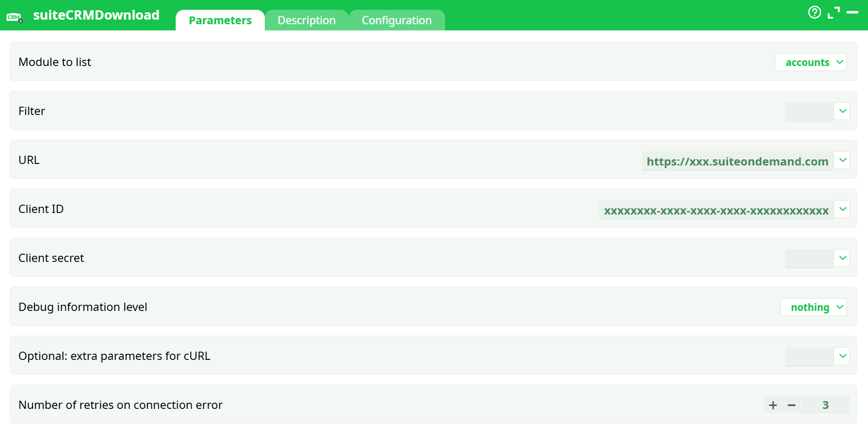Viewport: 868px width, 429px height.
Task: Open the Description tab
Action: point(307,20)
